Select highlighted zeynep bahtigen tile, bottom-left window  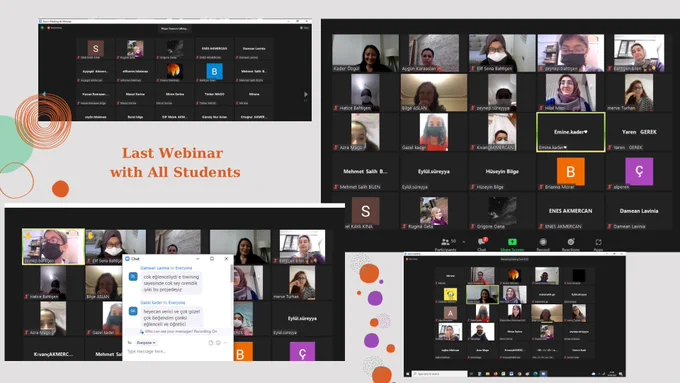pos(53,246)
